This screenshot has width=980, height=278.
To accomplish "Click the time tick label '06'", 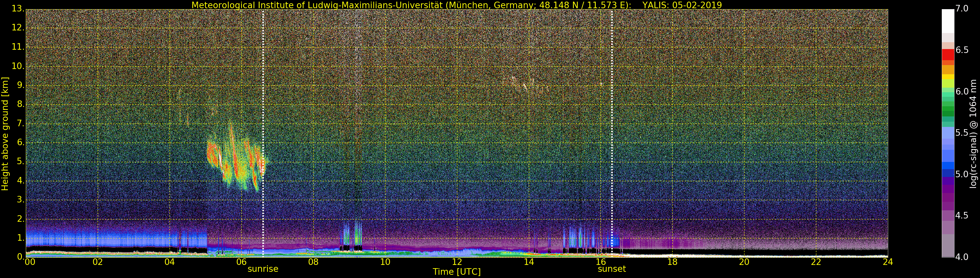I will pyautogui.click(x=241, y=262).
